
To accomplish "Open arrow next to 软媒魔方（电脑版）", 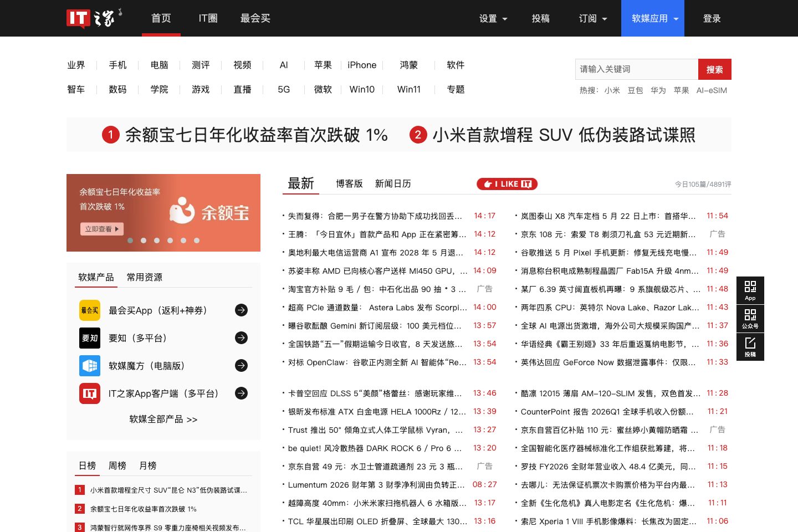I will pyautogui.click(x=241, y=366).
